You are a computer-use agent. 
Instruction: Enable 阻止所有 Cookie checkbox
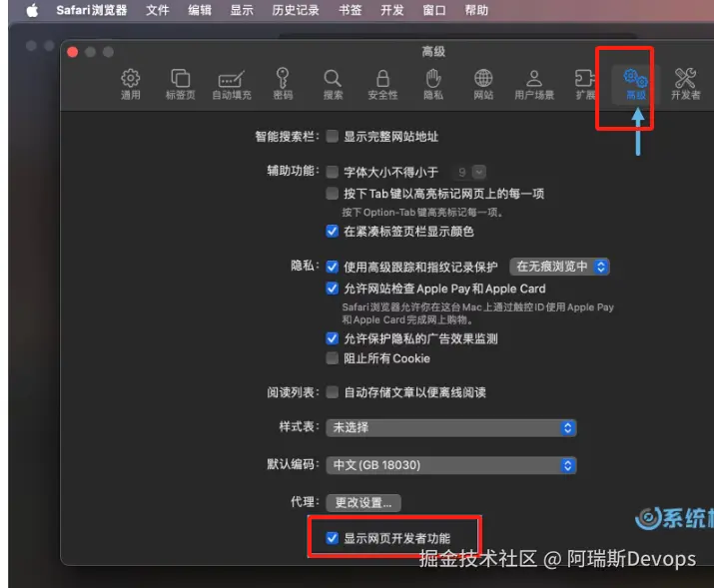(333, 358)
